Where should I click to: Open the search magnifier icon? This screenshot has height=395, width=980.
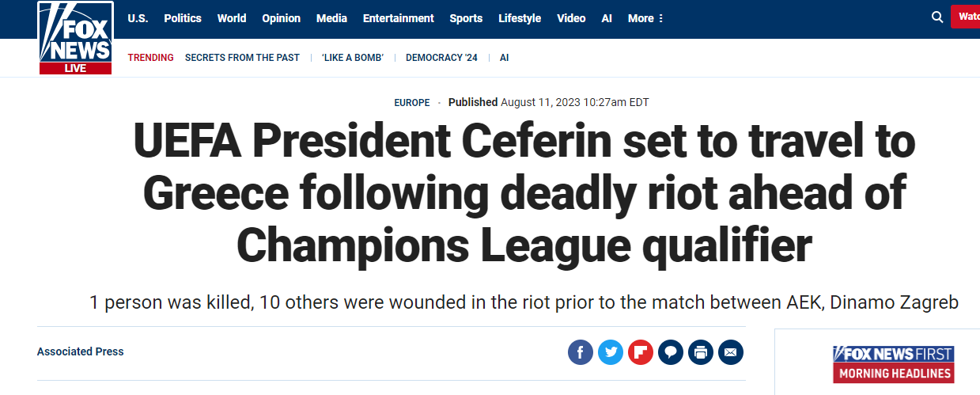937,17
